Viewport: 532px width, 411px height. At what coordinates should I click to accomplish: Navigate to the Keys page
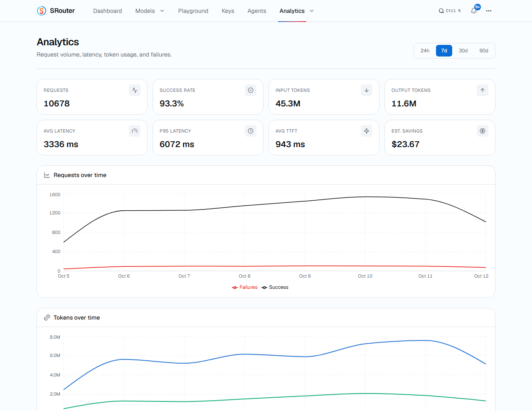pyautogui.click(x=228, y=11)
